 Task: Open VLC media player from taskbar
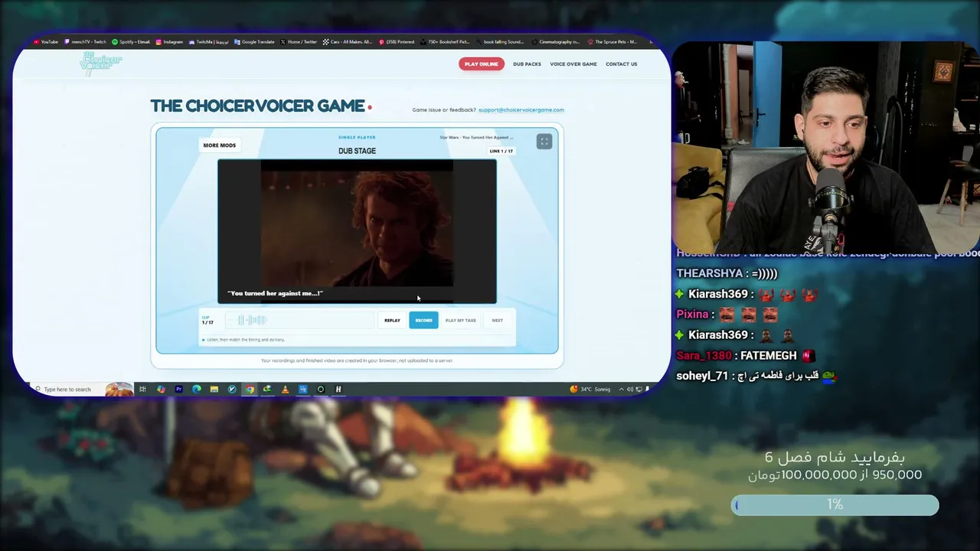(x=285, y=389)
